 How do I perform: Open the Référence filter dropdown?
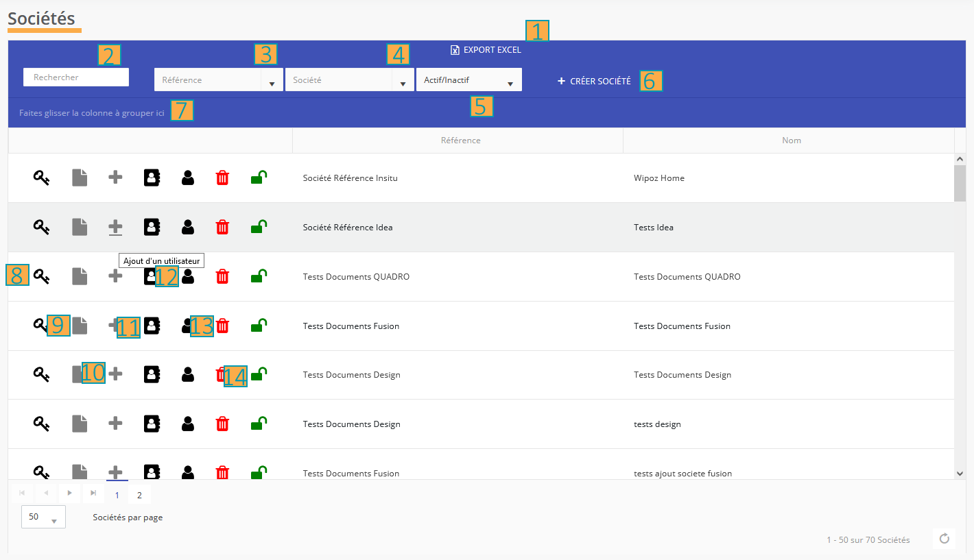[272, 80]
